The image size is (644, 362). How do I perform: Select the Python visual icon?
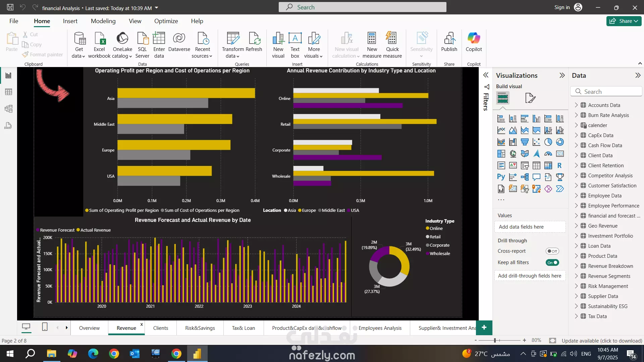[x=501, y=177]
